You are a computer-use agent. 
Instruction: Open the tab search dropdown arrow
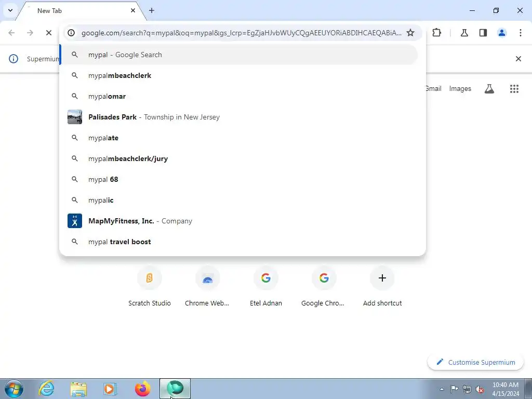tap(10, 10)
